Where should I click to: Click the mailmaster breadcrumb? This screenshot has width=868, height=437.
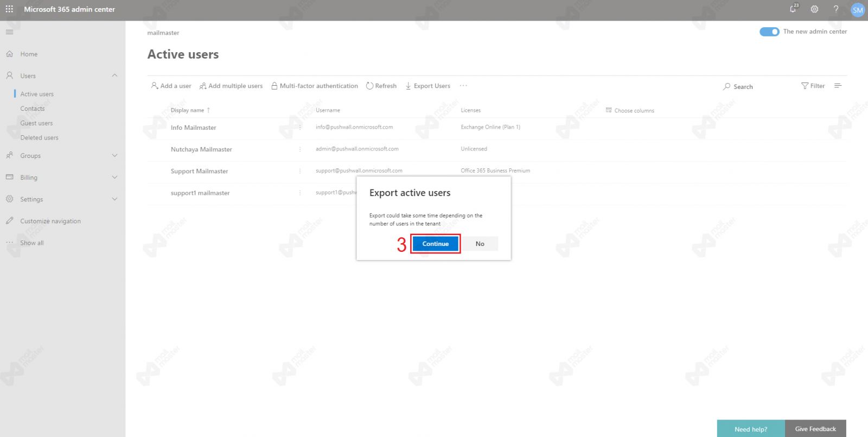coord(163,33)
